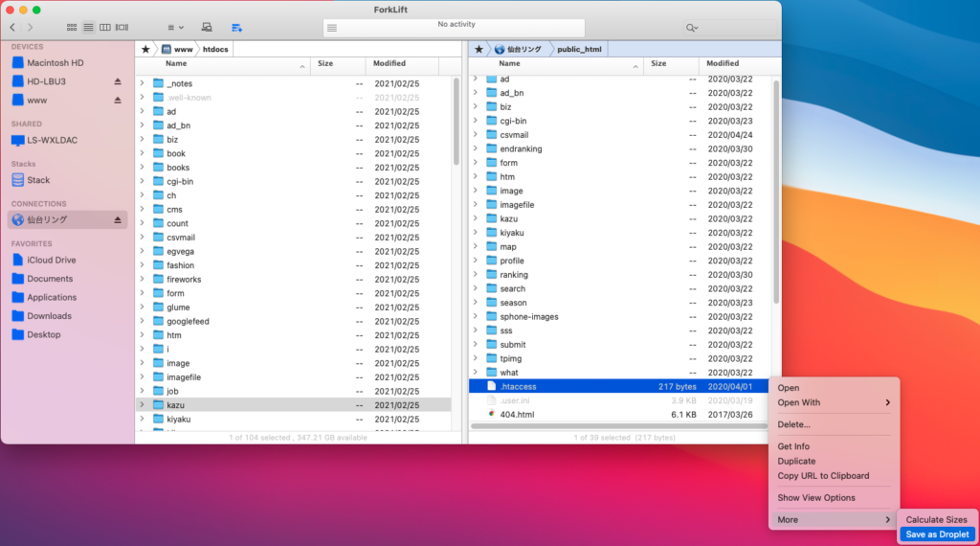Open the view arrangement dropdown in toolbar
Image resolution: width=980 pixels, height=546 pixels.
pyautogui.click(x=176, y=28)
